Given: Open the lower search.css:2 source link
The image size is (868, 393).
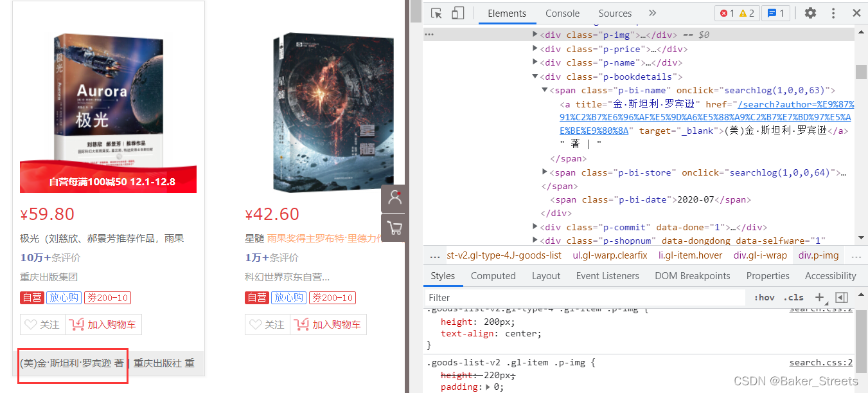Looking at the screenshot, I should tap(821, 363).
